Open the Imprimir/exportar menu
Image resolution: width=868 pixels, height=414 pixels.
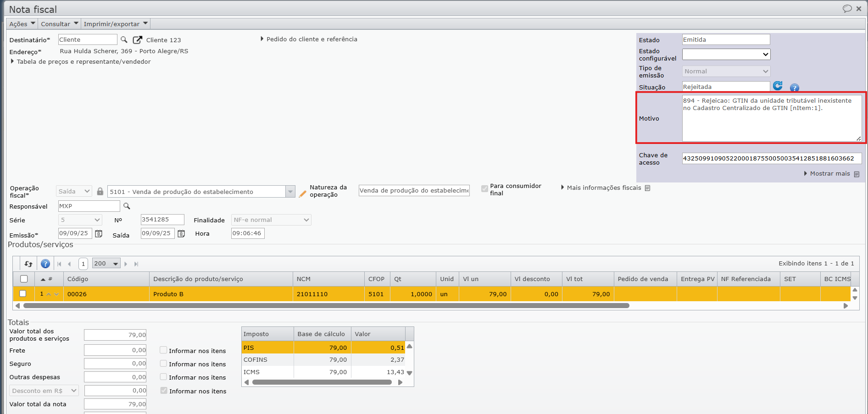tap(116, 24)
